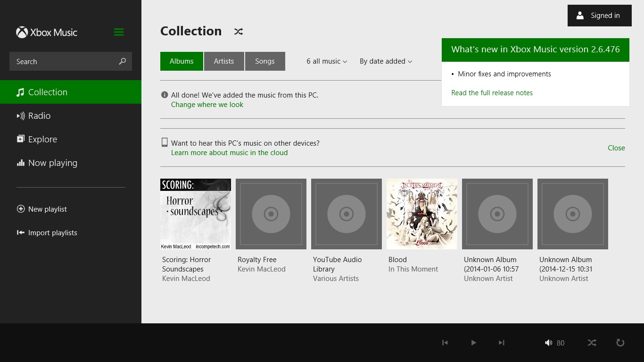Click the Signed in button
This screenshot has width=644, height=362.
coord(600,16)
